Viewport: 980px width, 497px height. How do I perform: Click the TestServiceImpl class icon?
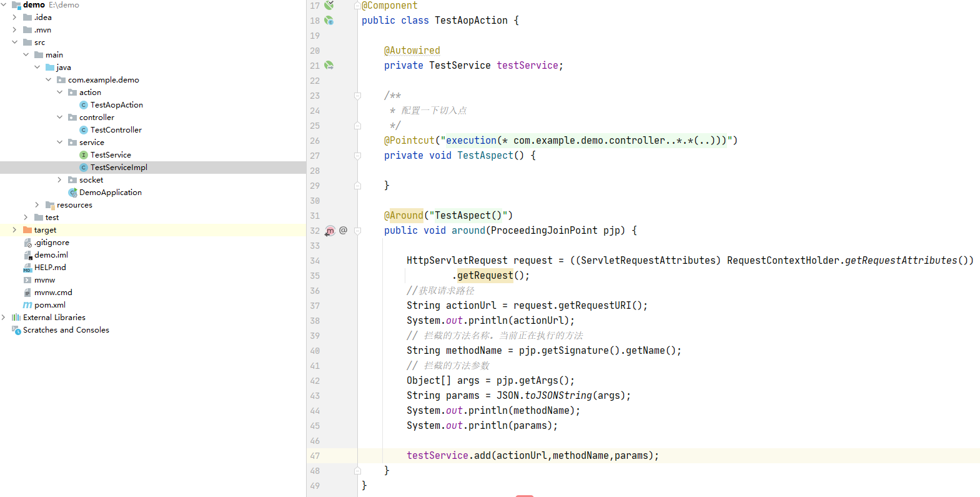tap(84, 168)
